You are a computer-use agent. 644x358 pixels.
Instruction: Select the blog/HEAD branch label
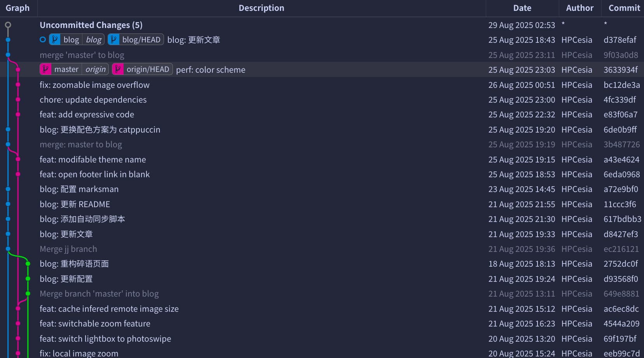click(x=141, y=40)
